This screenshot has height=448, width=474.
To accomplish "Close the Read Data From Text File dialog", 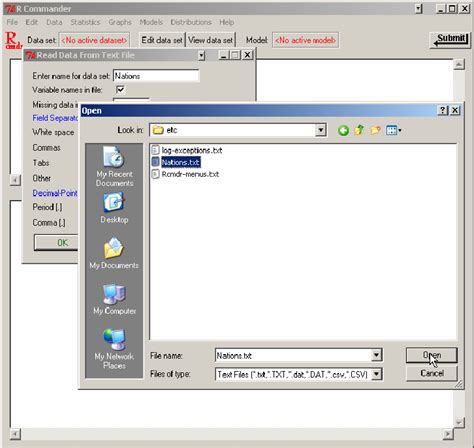I will [x=247, y=55].
